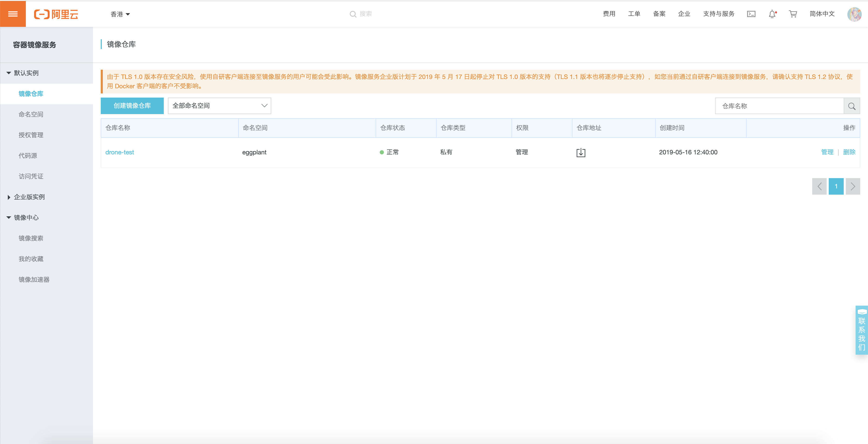Viewport: 868px width, 444px height.
Task: Open the 费用 menu item
Action: [x=609, y=14]
